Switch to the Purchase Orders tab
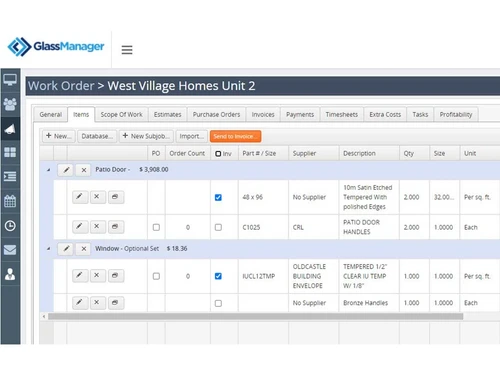The image size is (500, 375). (216, 115)
